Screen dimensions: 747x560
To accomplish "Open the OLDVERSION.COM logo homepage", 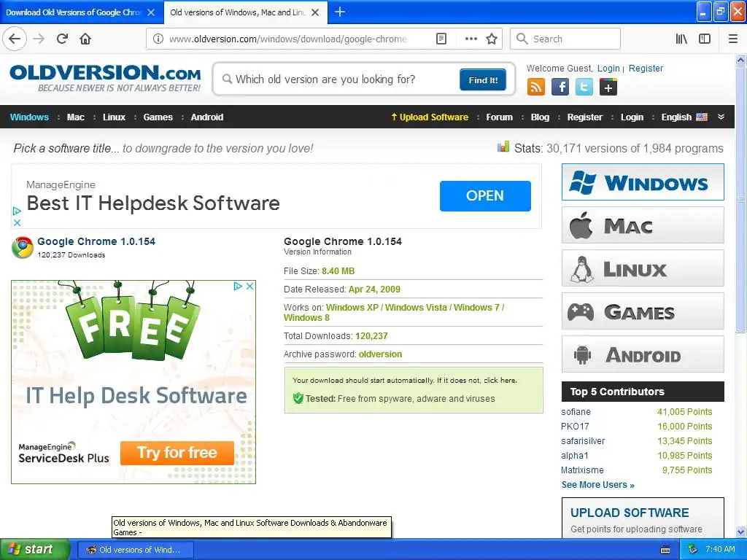I will point(105,77).
